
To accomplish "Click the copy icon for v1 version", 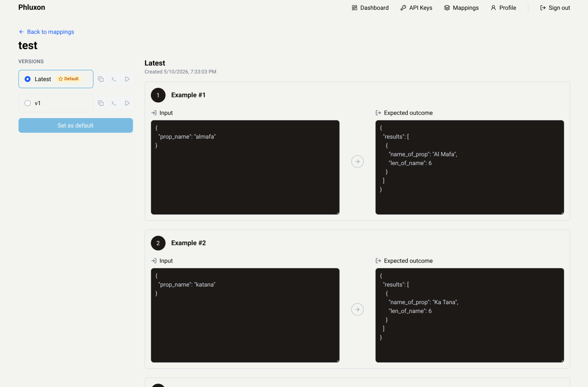I will [x=101, y=103].
